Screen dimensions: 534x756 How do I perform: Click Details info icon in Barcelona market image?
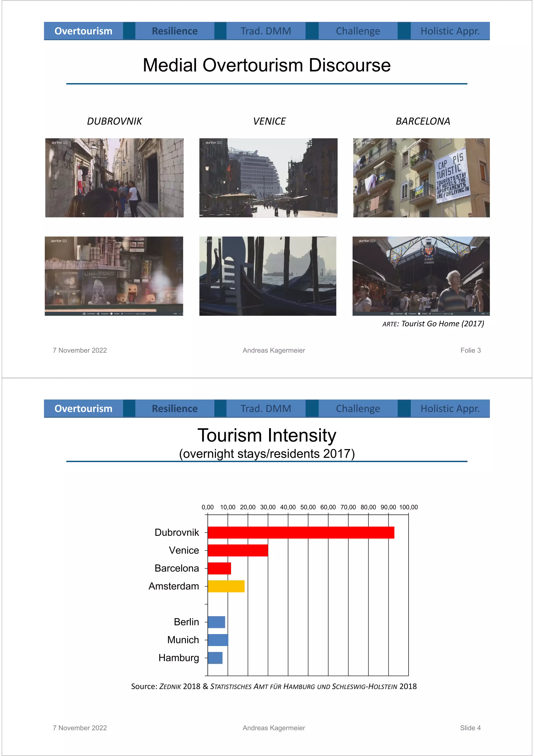pos(419,314)
